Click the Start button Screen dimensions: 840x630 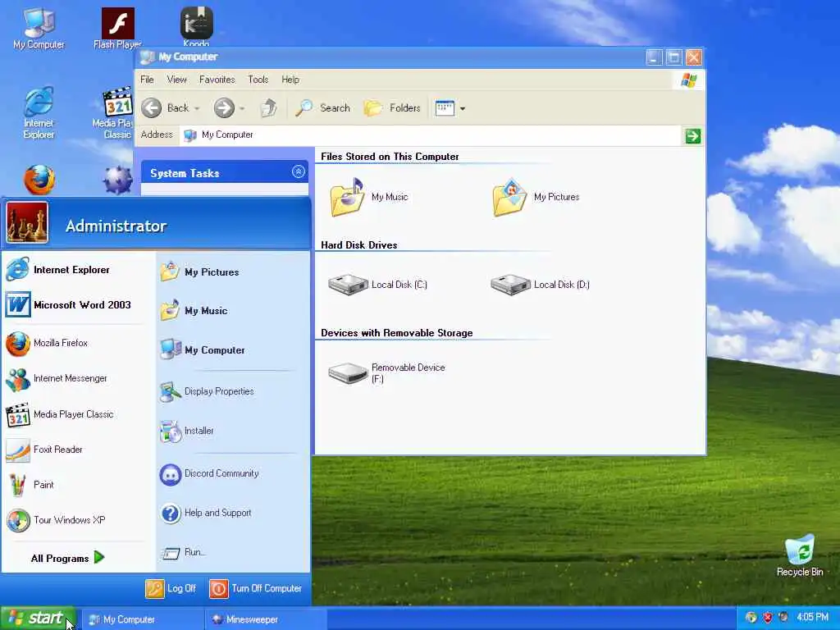(x=37, y=619)
